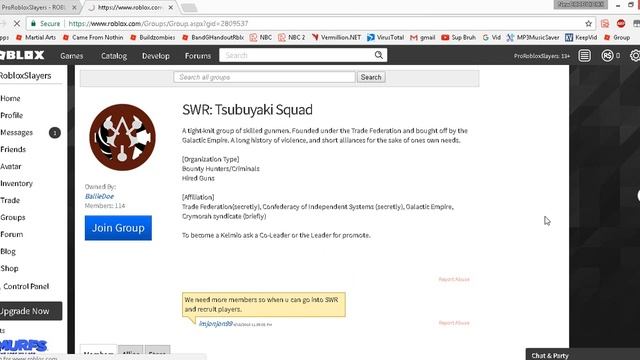Click the Search all groups field
640x360 pixels.
[264, 77]
